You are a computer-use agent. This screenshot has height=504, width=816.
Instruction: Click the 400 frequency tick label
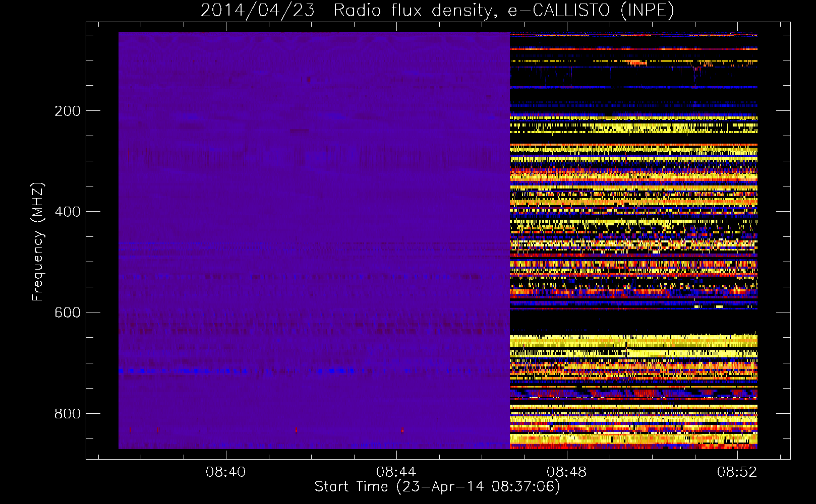pos(68,212)
